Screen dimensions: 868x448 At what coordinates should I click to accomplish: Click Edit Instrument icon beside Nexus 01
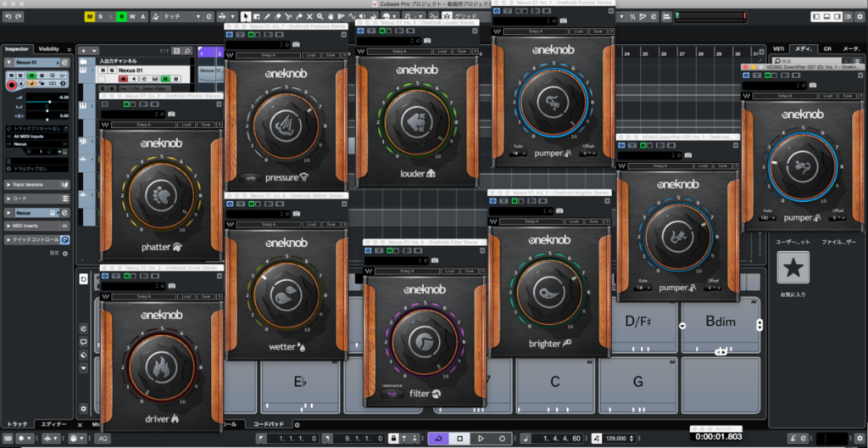[64, 63]
